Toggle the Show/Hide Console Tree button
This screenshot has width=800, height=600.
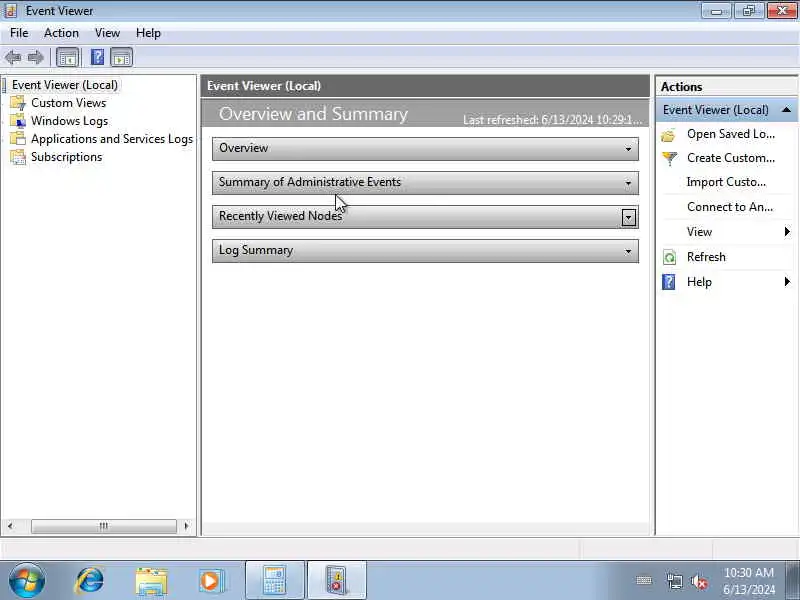click(67, 57)
